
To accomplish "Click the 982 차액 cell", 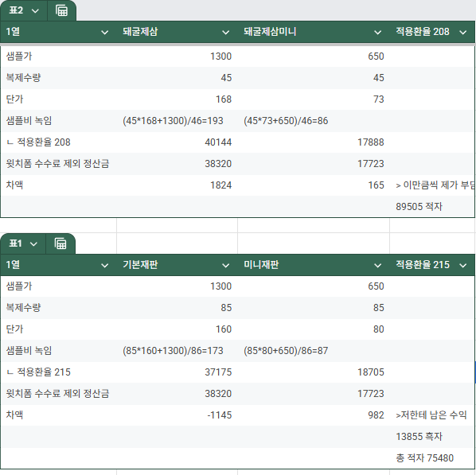I will coord(314,415).
